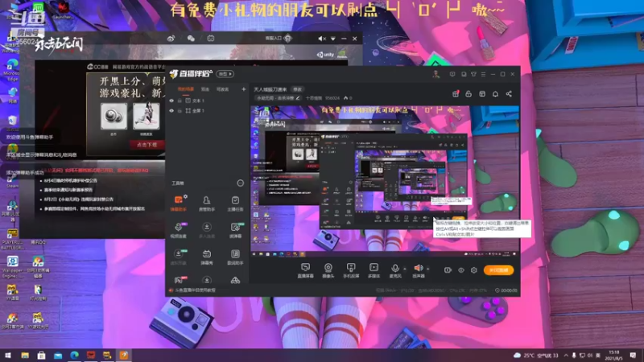Toggle the preview eye icon near the bottom right
Viewport: 644px width, 362px height.
click(461, 270)
